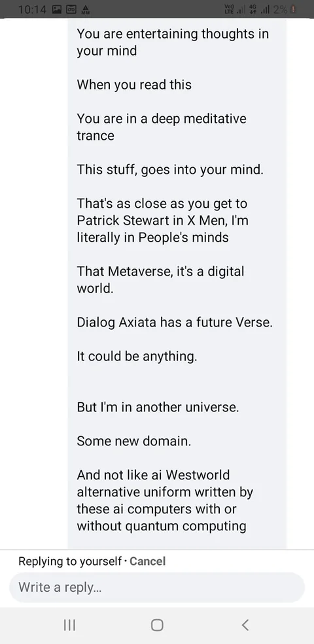Viewport: 314px width, 644px height.
Task: Tap the 10:14 clock in status bar
Action: (33, 9)
